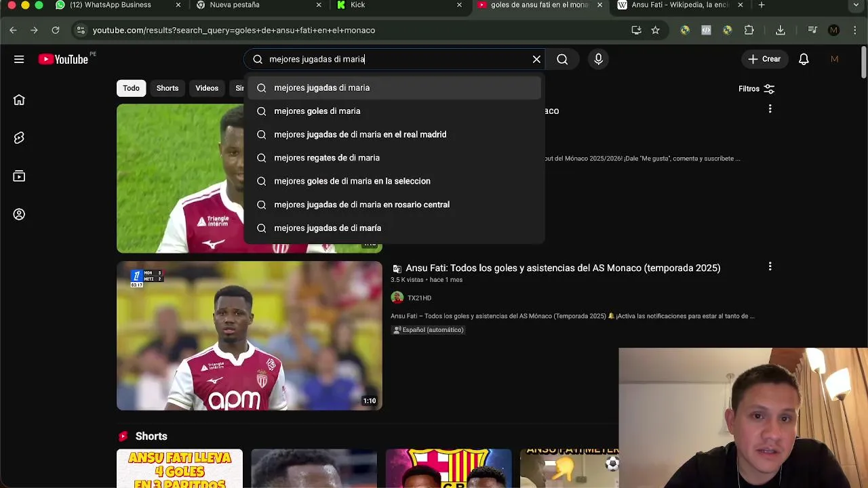
Task: Open the media control toolbar icon
Action: click(812, 30)
